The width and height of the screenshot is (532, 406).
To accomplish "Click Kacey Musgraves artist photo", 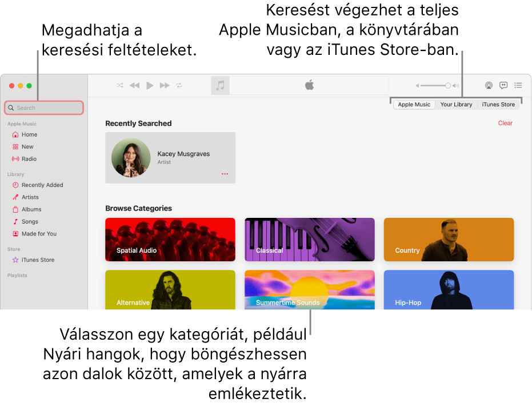I will [131, 158].
